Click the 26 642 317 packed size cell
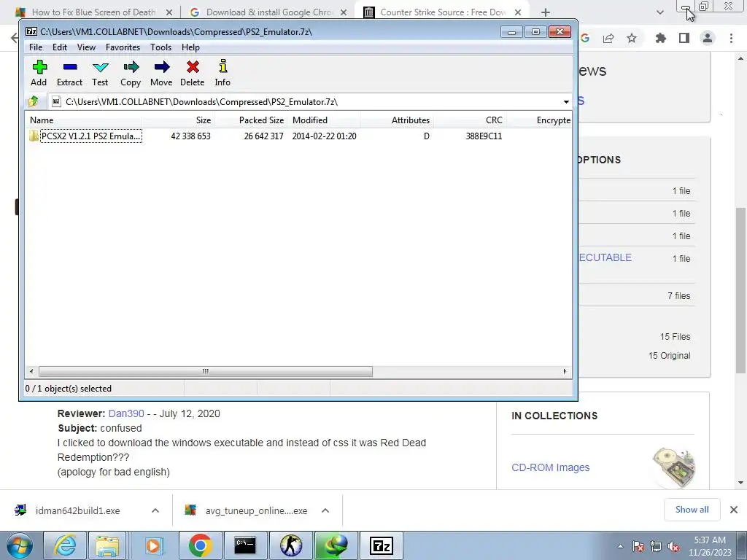This screenshot has height=560, width=747. click(x=263, y=136)
